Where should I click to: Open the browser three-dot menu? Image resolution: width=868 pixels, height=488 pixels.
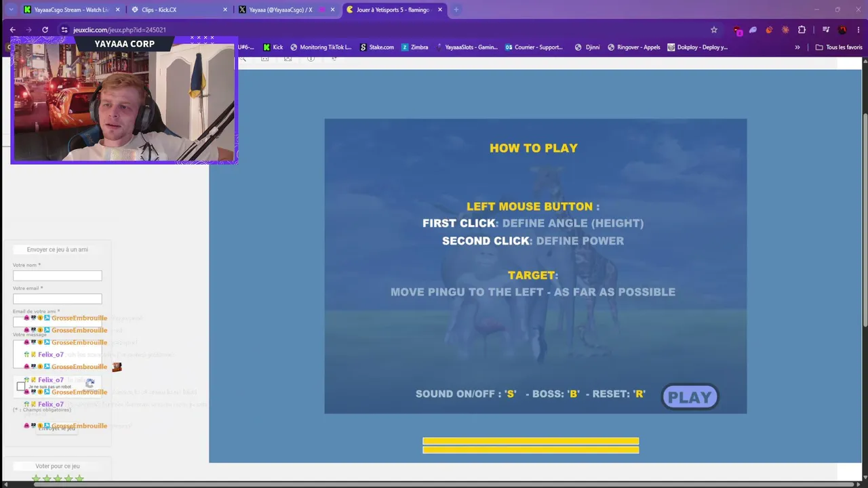(858, 30)
